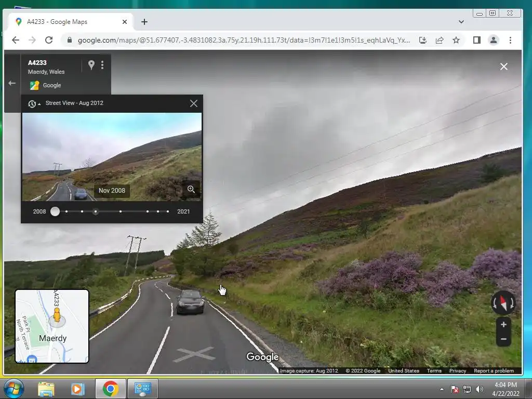Click the magnifier icon on preview thumbnail

click(x=191, y=189)
